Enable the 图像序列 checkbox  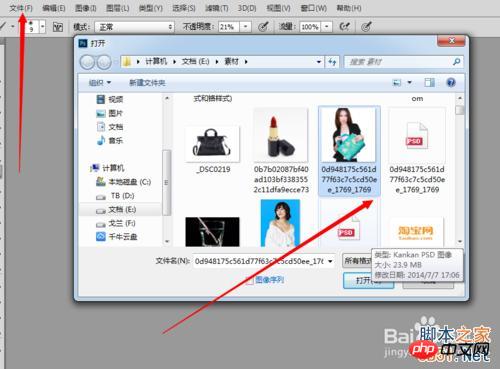(x=249, y=281)
